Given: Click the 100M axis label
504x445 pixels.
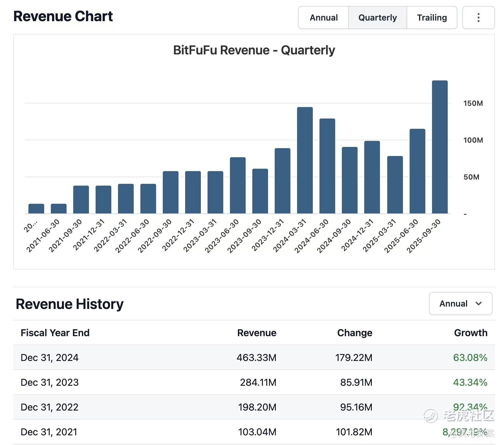Looking at the screenshot, I should coord(473,140).
